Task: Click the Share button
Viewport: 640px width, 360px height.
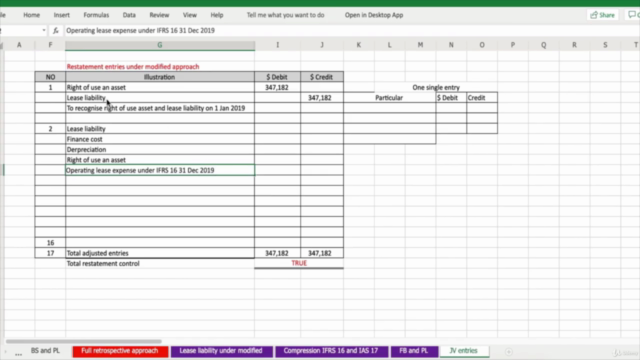Action: [x=602, y=15]
